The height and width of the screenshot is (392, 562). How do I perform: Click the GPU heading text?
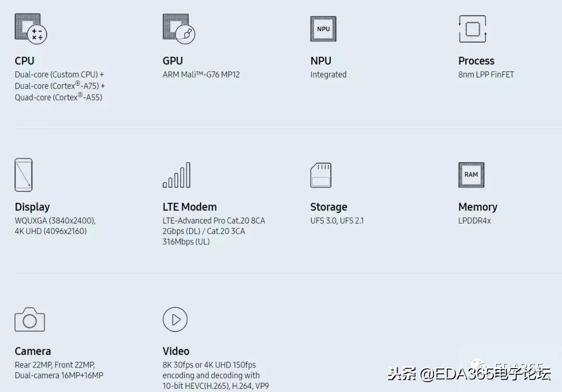coord(173,61)
